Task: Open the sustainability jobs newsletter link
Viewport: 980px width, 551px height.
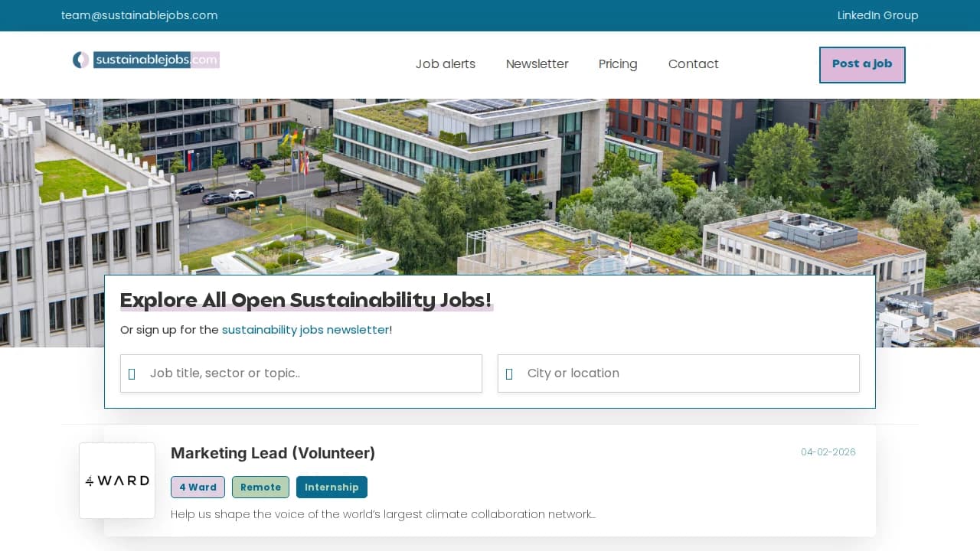Action: pyautogui.click(x=305, y=330)
